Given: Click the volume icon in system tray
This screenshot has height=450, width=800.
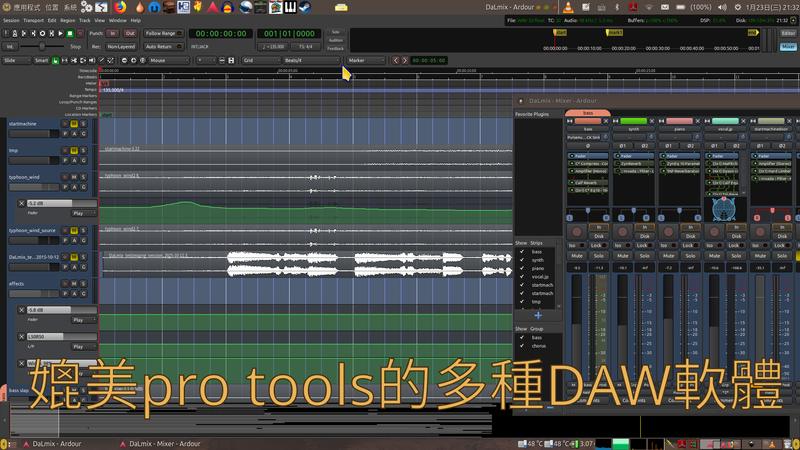Looking at the screenshot, I should coord(722,7).
